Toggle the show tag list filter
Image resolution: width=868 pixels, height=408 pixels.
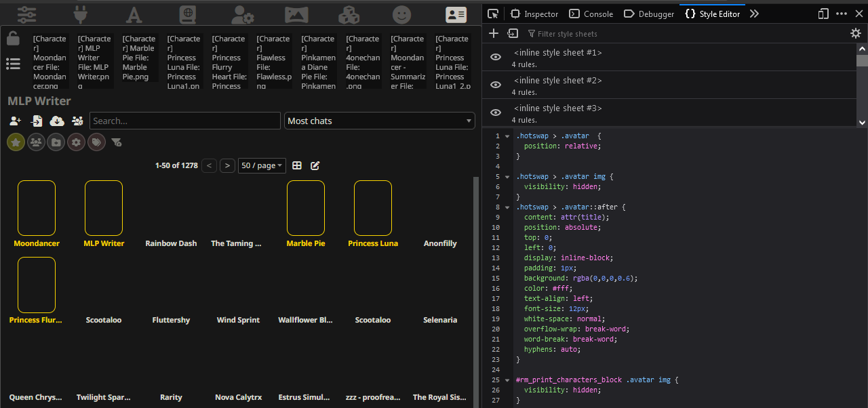click(97, 142)
